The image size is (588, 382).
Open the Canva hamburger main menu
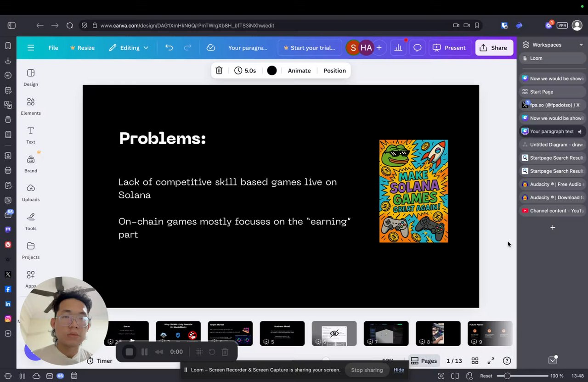tap(31, 48)
